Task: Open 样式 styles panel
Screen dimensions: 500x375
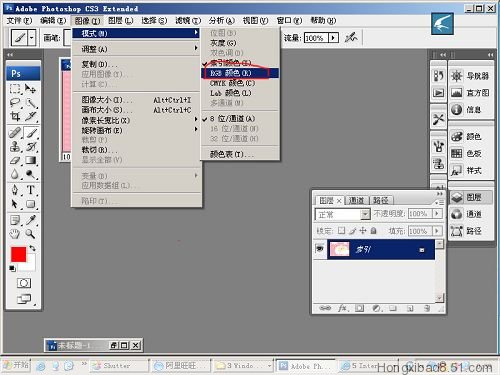Action: point(470,170)
